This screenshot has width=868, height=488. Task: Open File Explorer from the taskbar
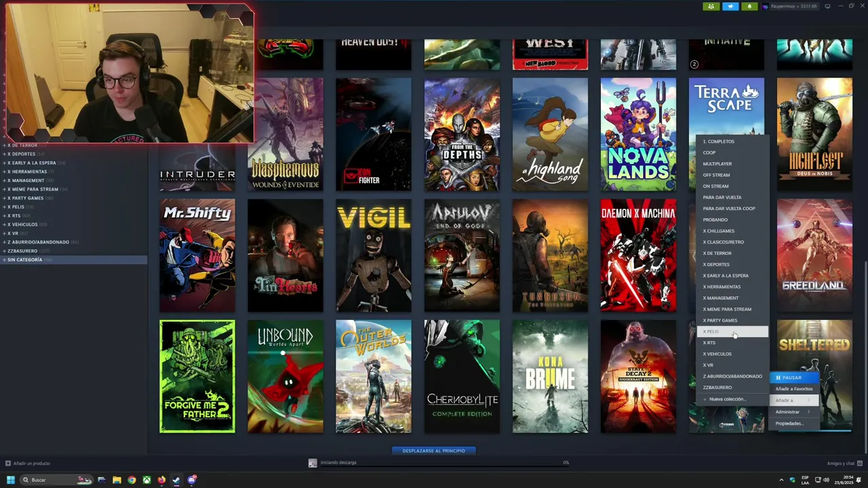pyautogui.click(x=117, y=480)
